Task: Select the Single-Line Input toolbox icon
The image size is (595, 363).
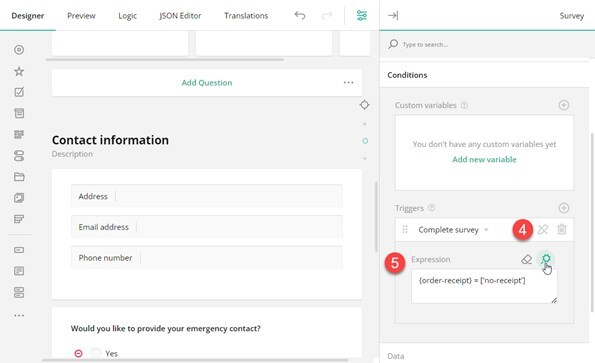Action: pyautogui.click(x=19, y=250)
